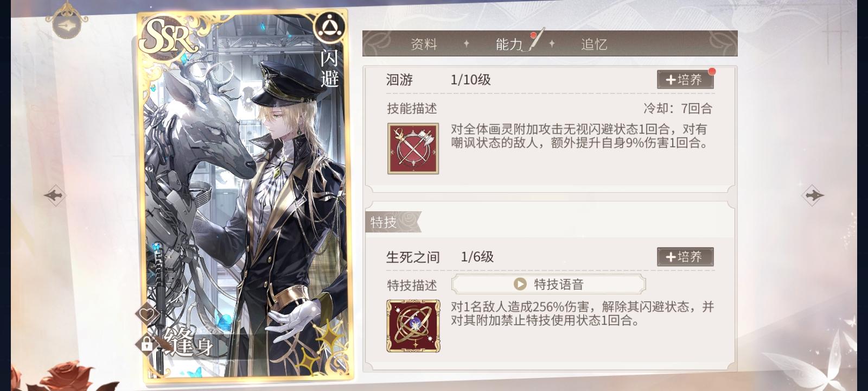Play the 特技语音 voice clip

tap(548, 284)
